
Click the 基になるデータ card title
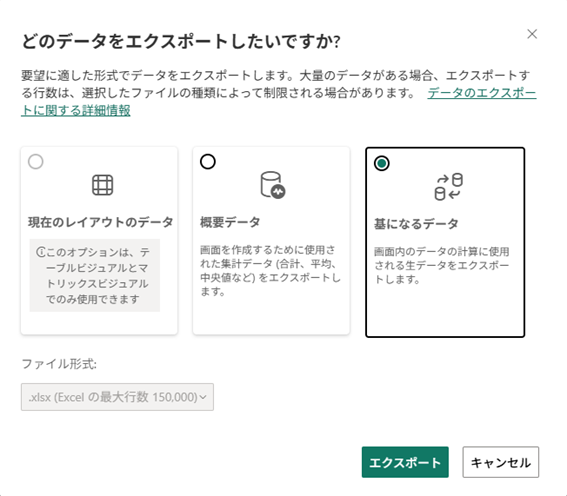(x=416, y=224)
